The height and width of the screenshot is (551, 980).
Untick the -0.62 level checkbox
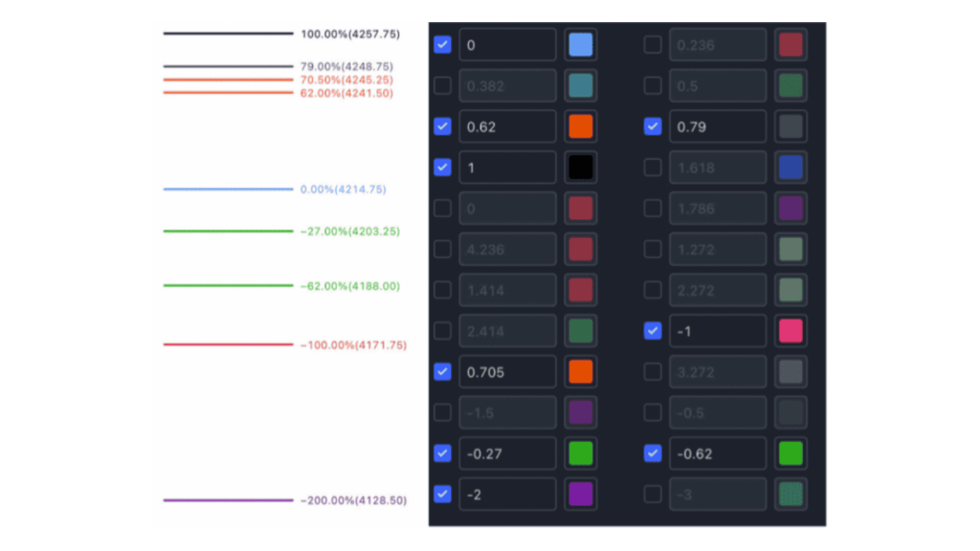pos(653,452)
